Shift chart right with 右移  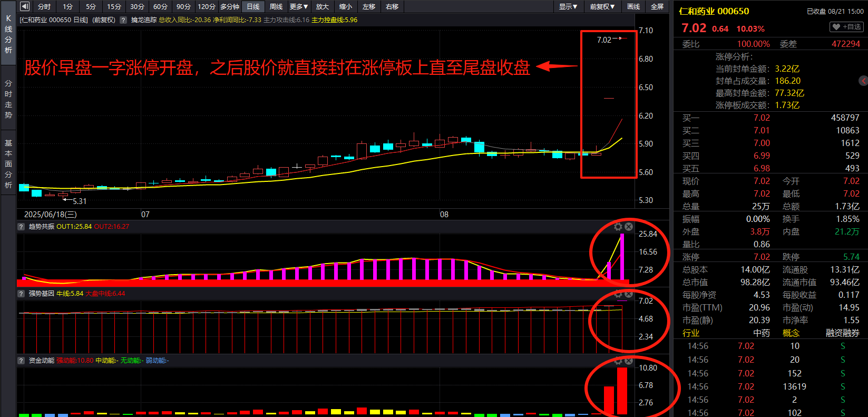click(392, 6)
